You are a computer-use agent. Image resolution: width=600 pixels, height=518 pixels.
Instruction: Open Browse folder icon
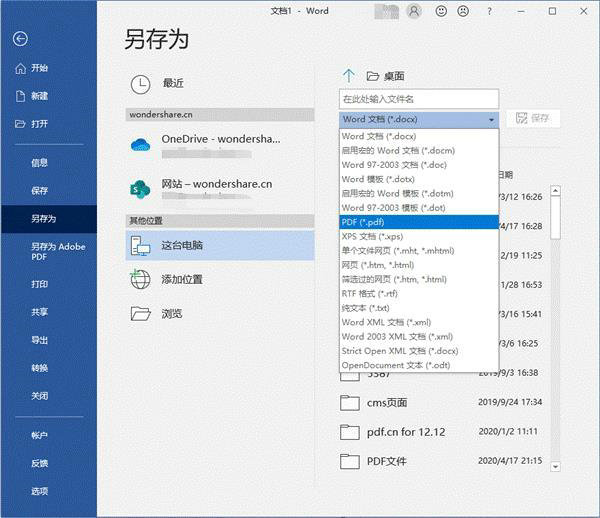click(141, 313)
